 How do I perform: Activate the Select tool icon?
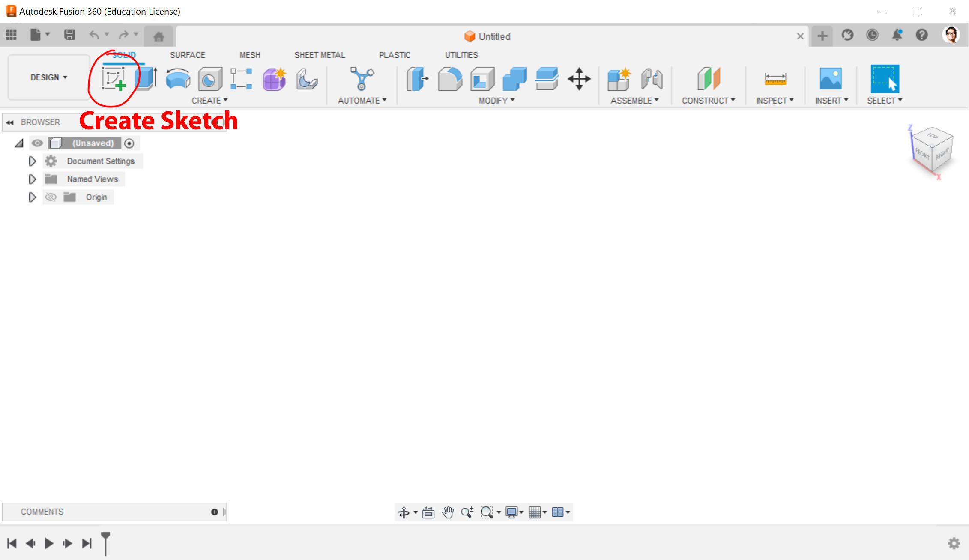(x=885, y=79)
